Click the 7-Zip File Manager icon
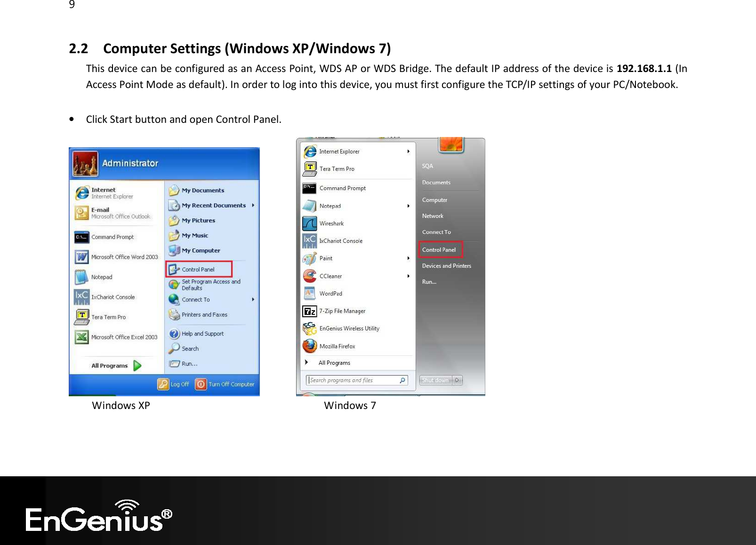 tap(310, 311)
